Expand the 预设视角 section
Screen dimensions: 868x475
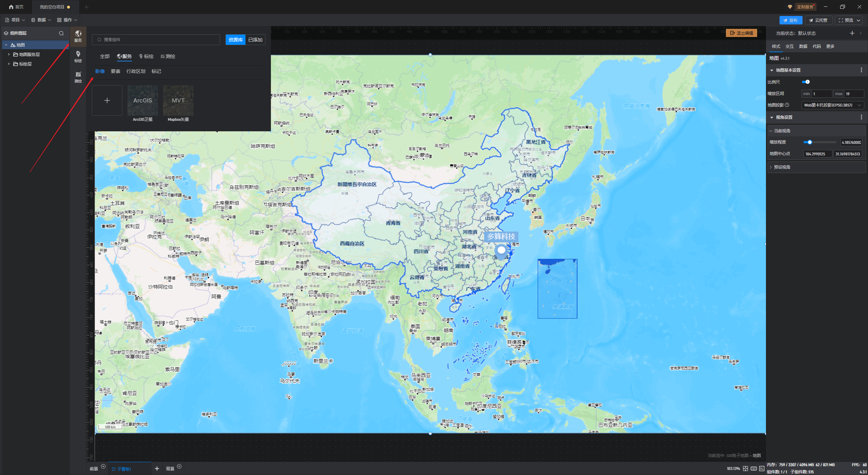(782, 167)
